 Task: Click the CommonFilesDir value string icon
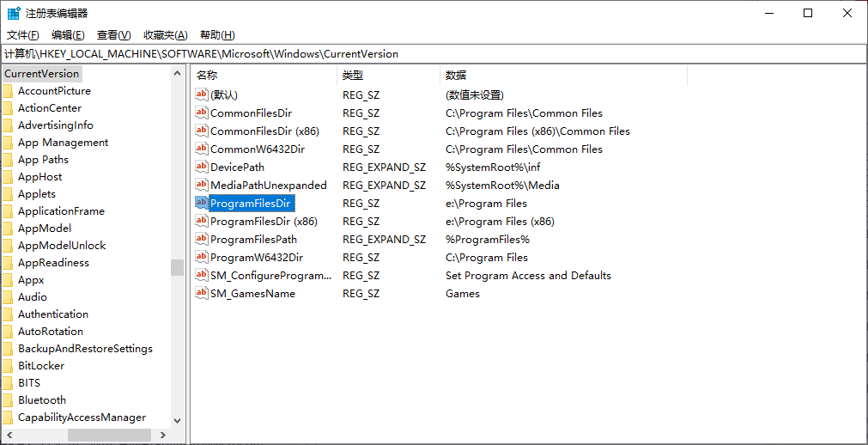point(202,113)
